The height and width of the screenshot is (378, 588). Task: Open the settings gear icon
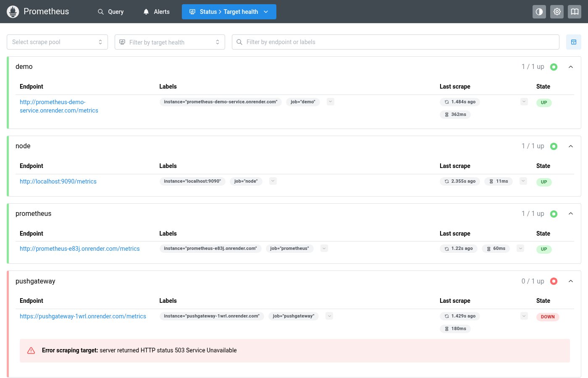point(557,12)
